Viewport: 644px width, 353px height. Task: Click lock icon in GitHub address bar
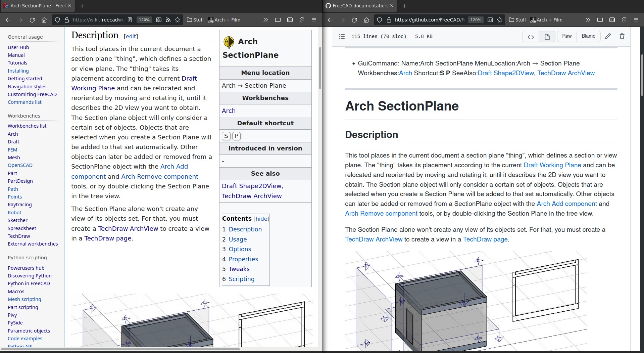[x=389, y=20]
